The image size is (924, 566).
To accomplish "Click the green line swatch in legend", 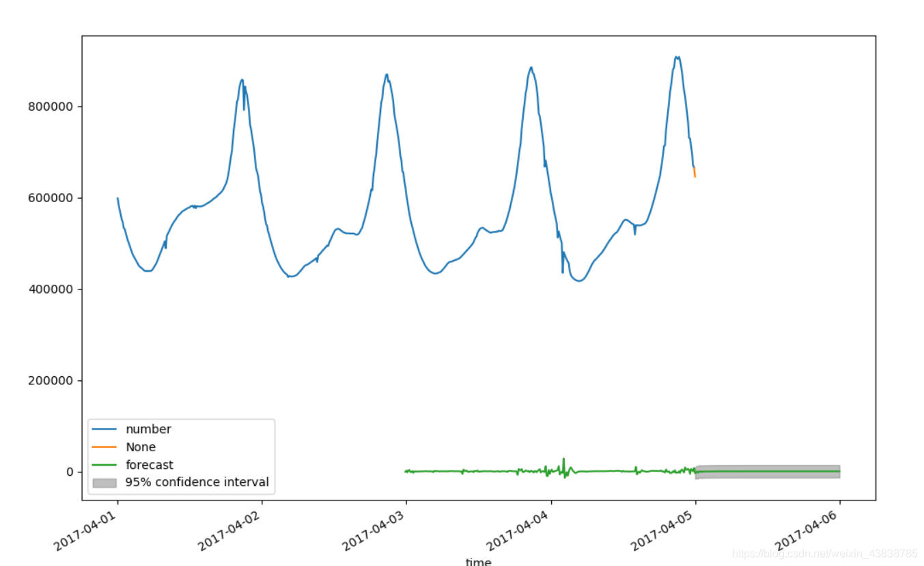I will [x=104, y=465].
